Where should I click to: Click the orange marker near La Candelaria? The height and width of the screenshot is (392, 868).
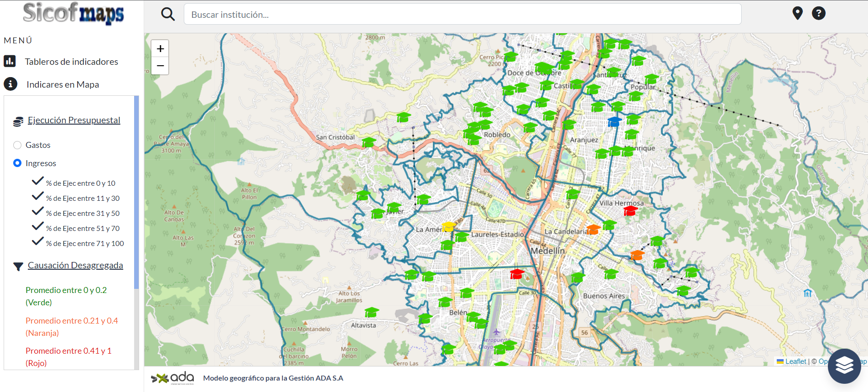point(593,229)
